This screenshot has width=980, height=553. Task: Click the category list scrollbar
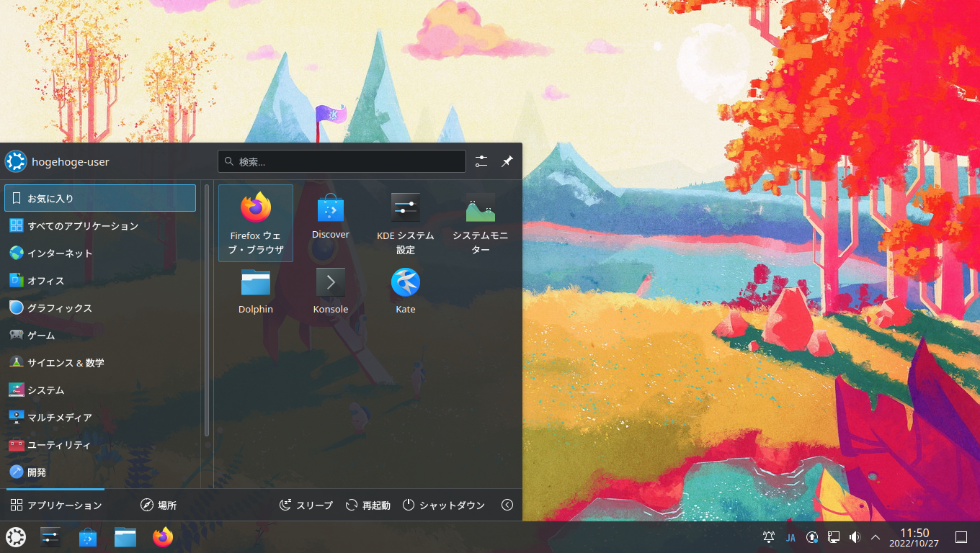coord(207,310)
